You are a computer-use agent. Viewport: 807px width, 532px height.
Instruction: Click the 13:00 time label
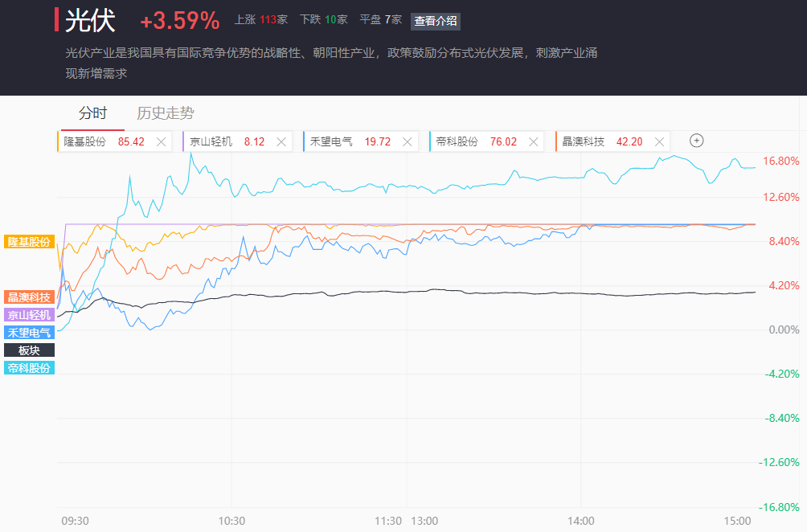pos(424,522)
